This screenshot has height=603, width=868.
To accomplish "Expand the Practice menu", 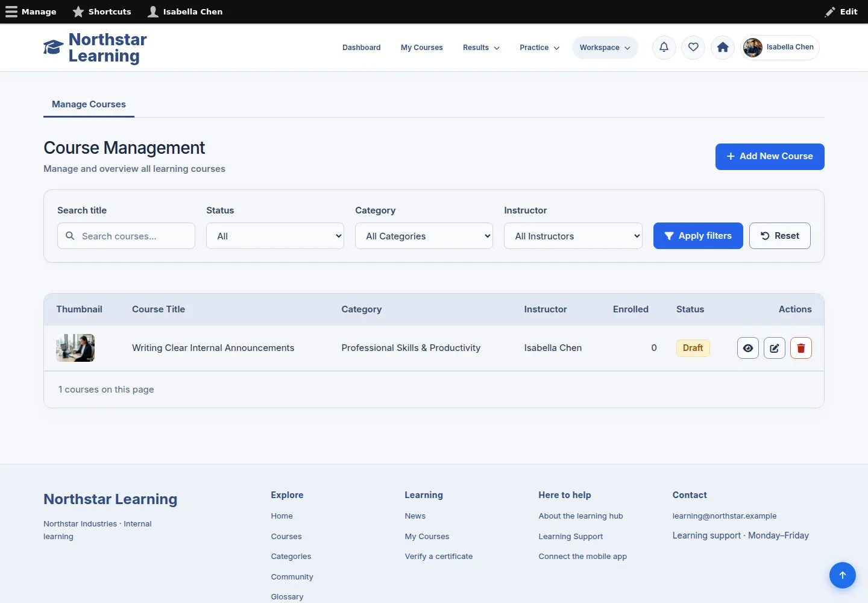I will click(539, 48).
